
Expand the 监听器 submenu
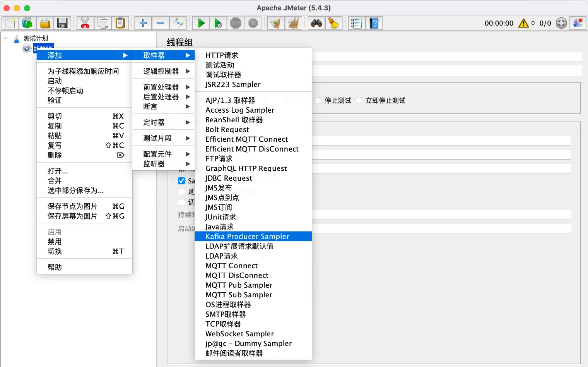coord(164,164)
